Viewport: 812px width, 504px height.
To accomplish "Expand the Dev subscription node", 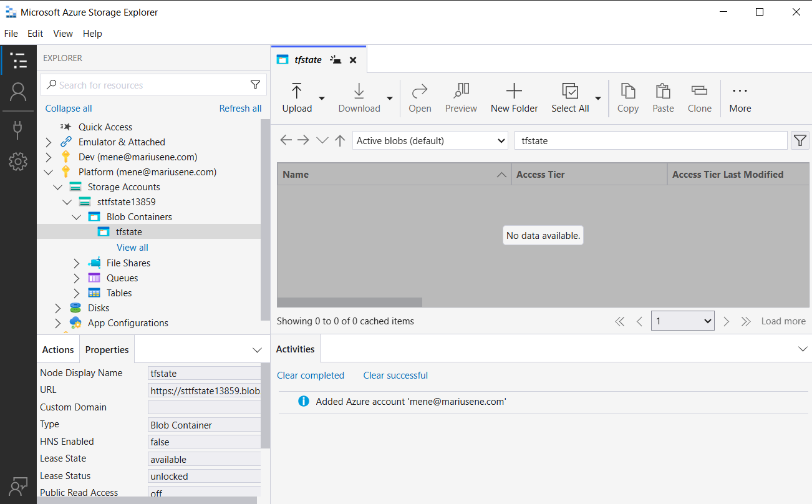I will coord(49,157).
